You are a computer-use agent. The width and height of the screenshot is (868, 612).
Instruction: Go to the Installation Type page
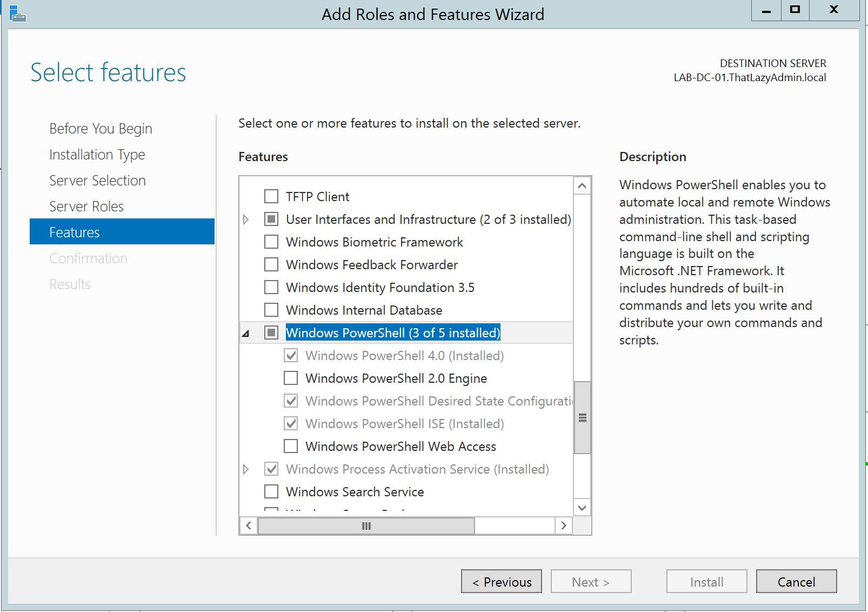click(x=97, y=154)
